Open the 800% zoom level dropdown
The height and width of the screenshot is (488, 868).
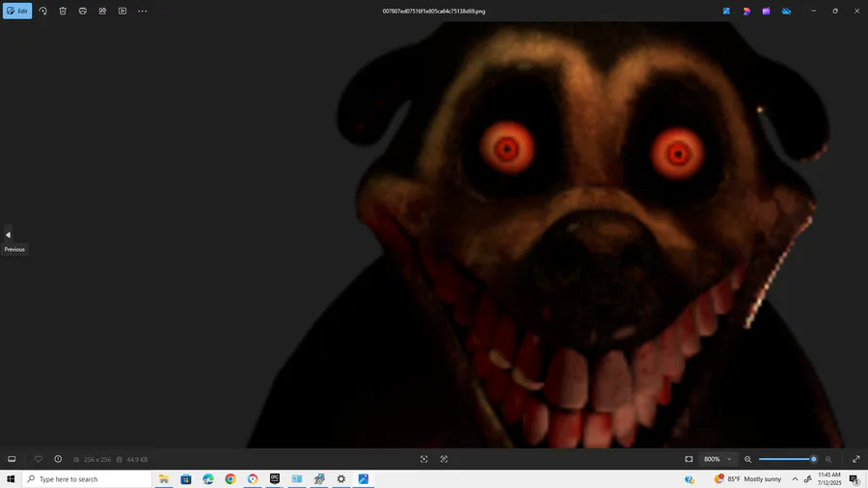(x=718, y=459)
